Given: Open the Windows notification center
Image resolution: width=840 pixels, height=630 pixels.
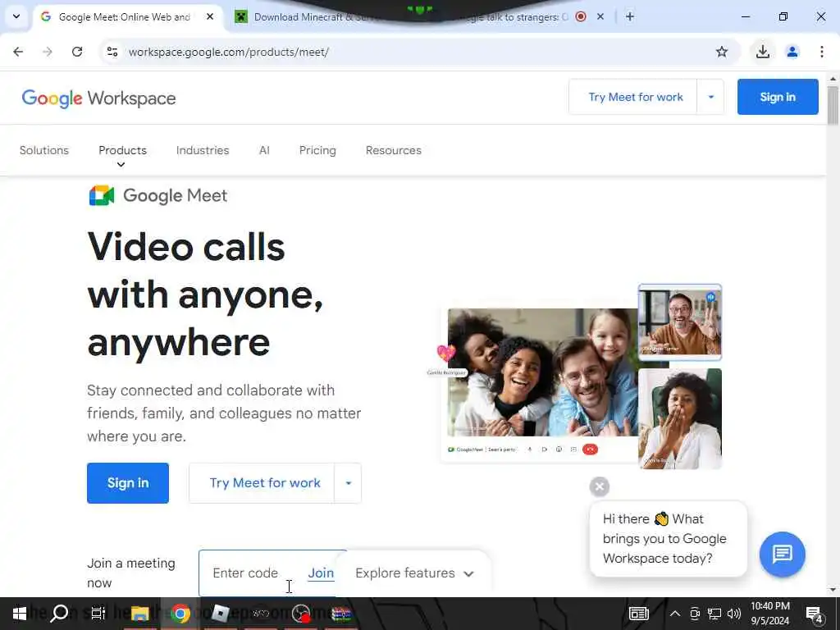Looking at the screenshot, I should 815,614.
